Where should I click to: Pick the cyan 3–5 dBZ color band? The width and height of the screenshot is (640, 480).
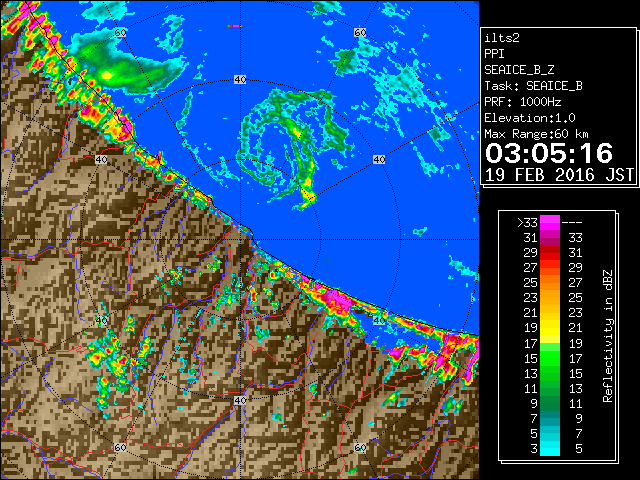click(x=550, y=448)
